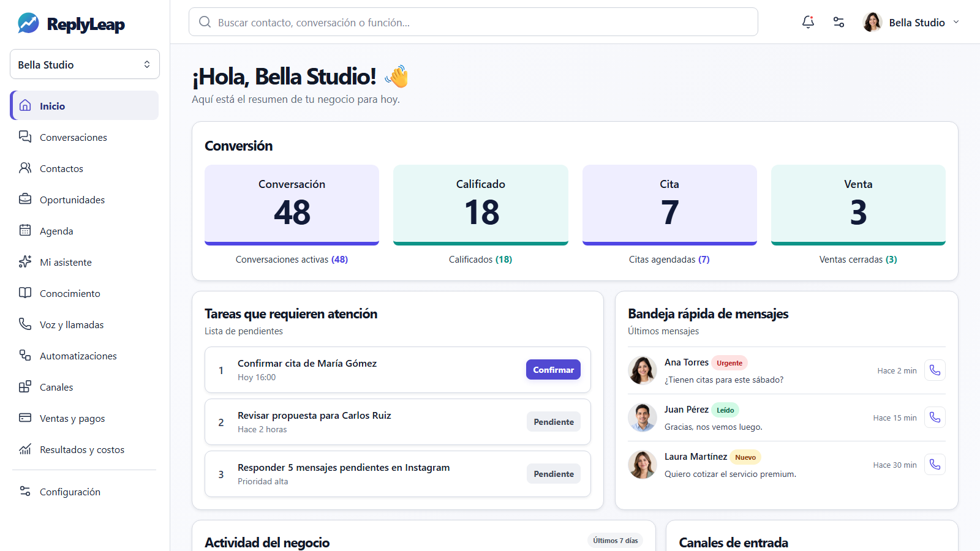
Task: Click the Conocimiento book icon
Action: (x=25, y=293)
